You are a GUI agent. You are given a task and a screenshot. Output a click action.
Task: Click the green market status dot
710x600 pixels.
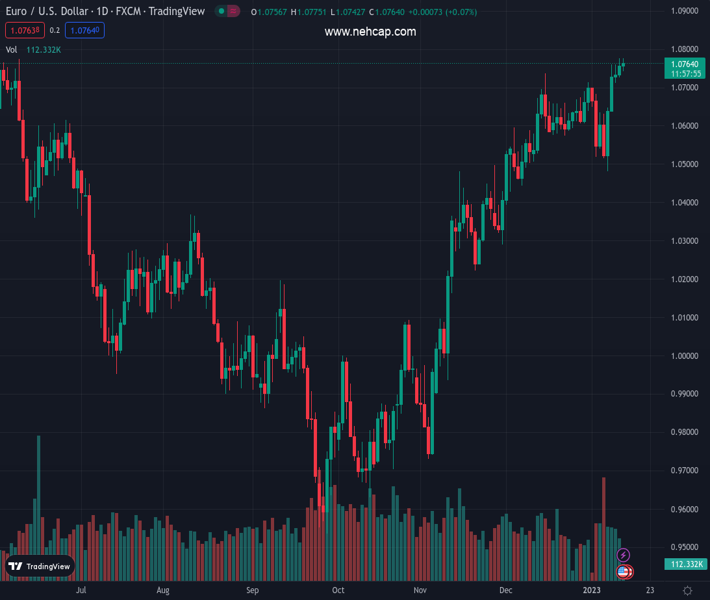221,12
